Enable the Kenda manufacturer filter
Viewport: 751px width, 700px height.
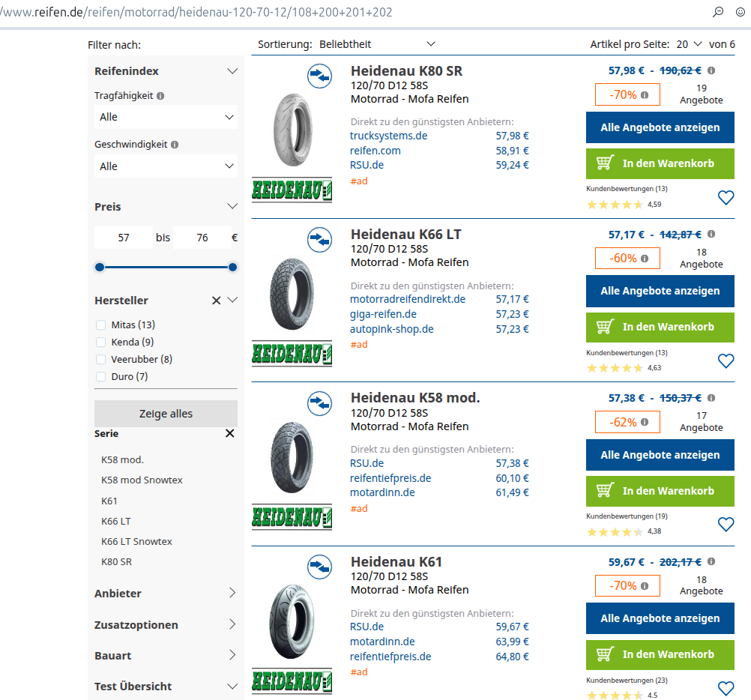[101, 343]
